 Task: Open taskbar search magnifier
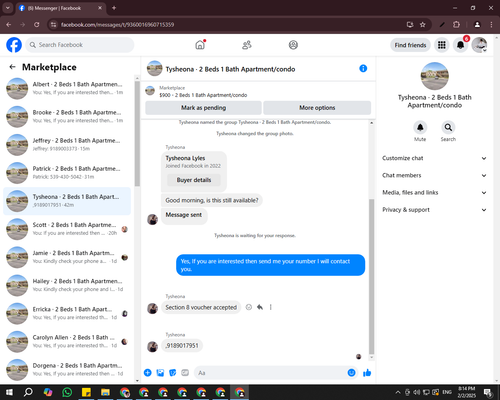click(x=28, y=392)
